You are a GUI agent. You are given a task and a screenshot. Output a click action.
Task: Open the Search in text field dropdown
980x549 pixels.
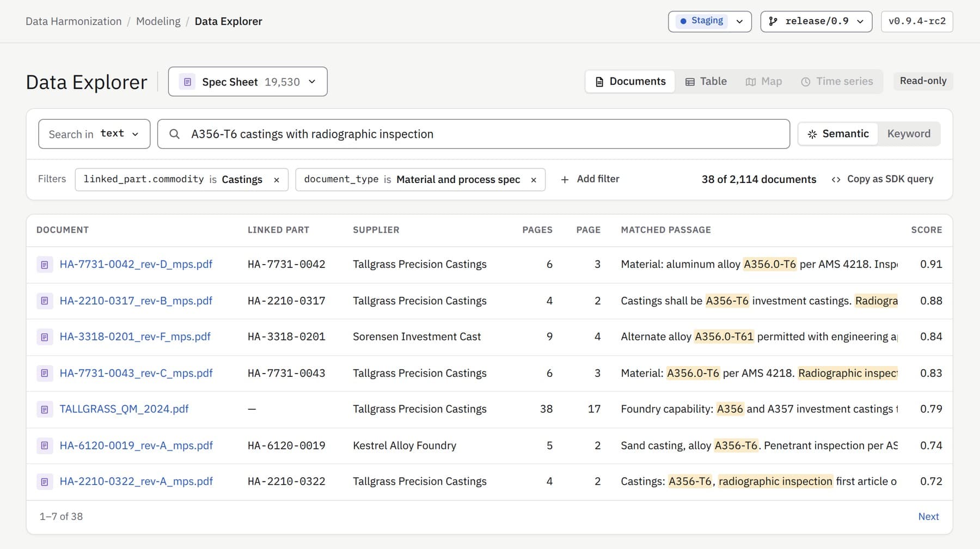(x=94, y=134)
